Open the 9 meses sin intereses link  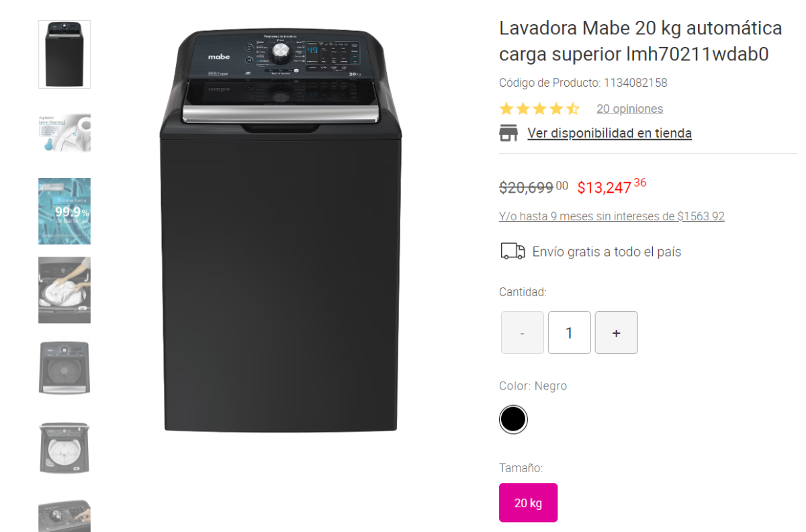(612, 216)
